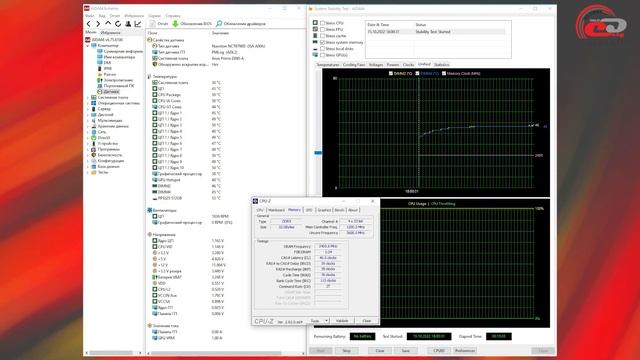This screenshot has width=640, height=360.
Task: Collapse the Компьютер tree node
Action: click(x=88, y=46)
